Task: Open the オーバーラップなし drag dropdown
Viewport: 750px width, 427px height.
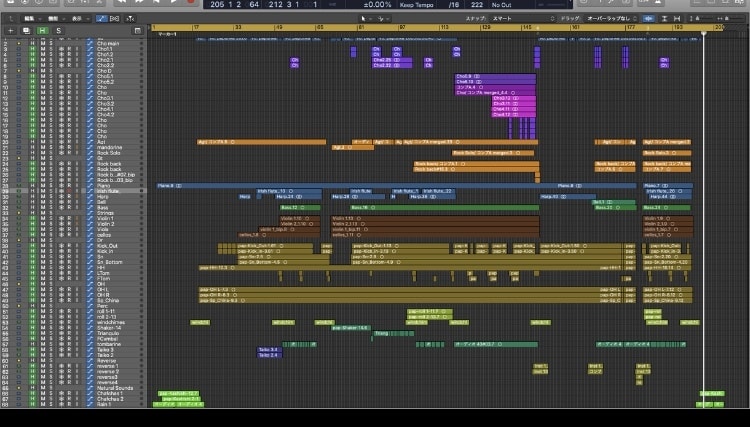Action: tap(612, 19)
